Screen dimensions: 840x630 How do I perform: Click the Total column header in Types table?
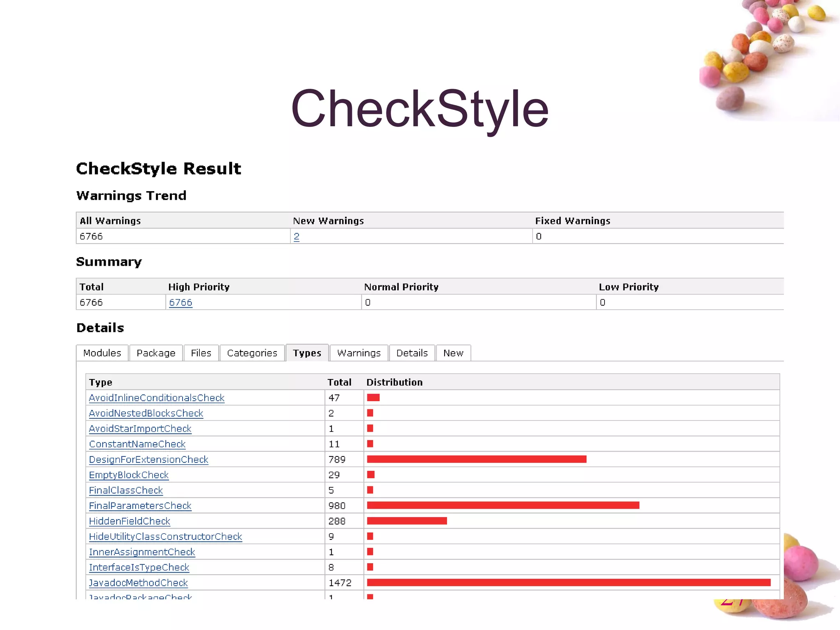point(339,382)
